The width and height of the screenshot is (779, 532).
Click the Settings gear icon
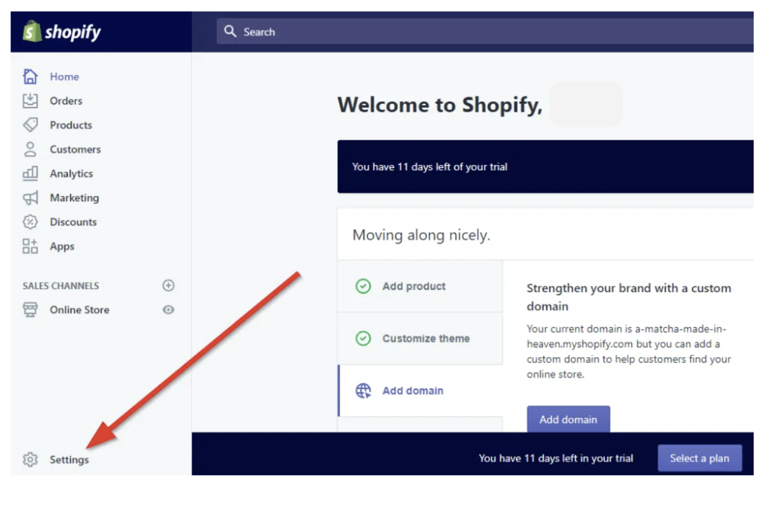click(x=30, y=460)
